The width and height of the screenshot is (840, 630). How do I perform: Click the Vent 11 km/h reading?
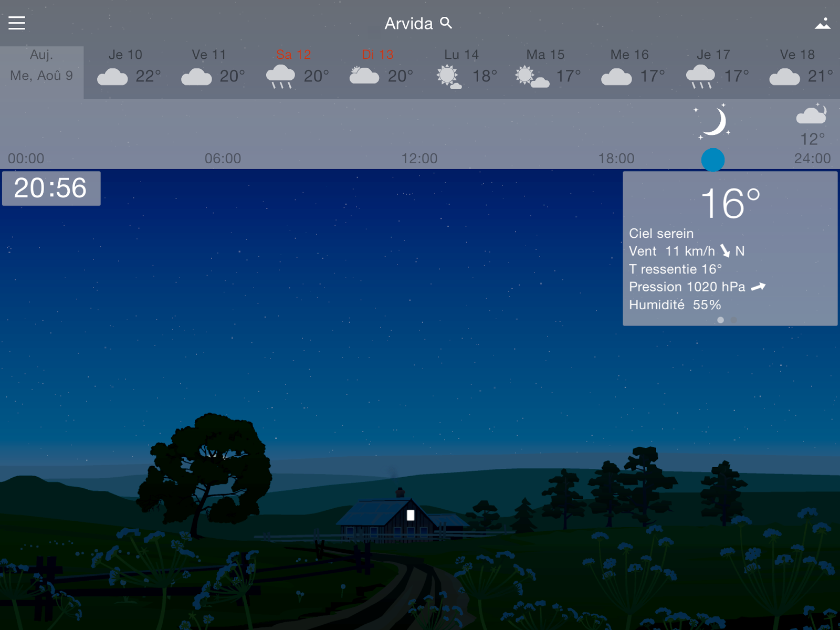(672, 251)
